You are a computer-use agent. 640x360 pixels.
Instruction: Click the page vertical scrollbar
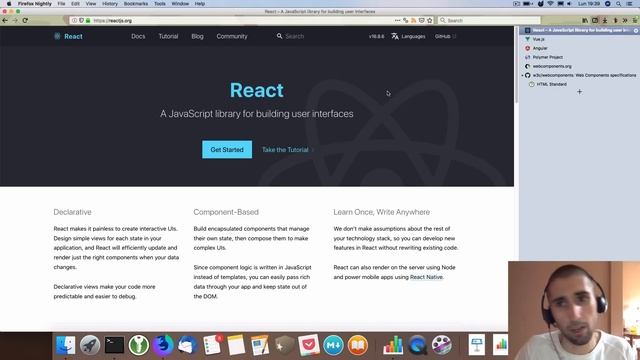click(x=516, y=65)
